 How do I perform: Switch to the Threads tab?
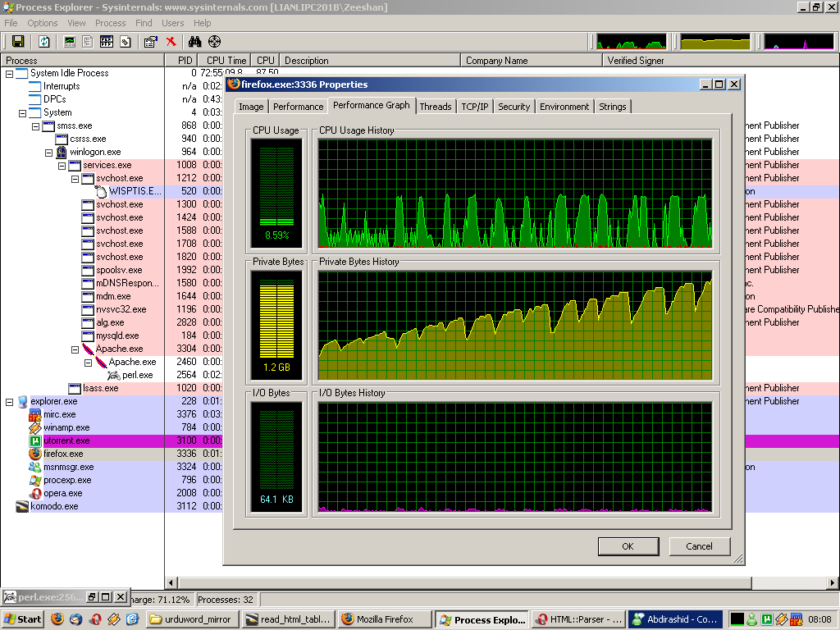coord(435,107)
